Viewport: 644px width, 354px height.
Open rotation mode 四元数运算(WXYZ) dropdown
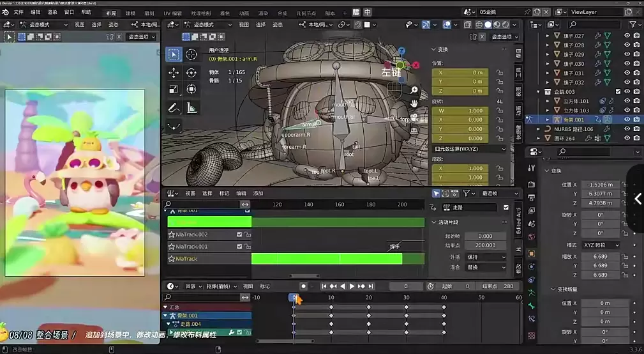click(470, 149)
